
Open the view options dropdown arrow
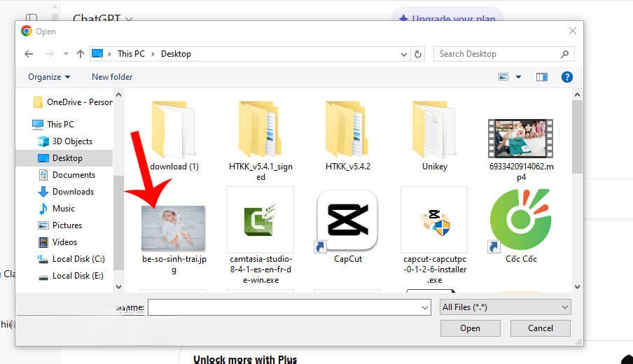518,77
